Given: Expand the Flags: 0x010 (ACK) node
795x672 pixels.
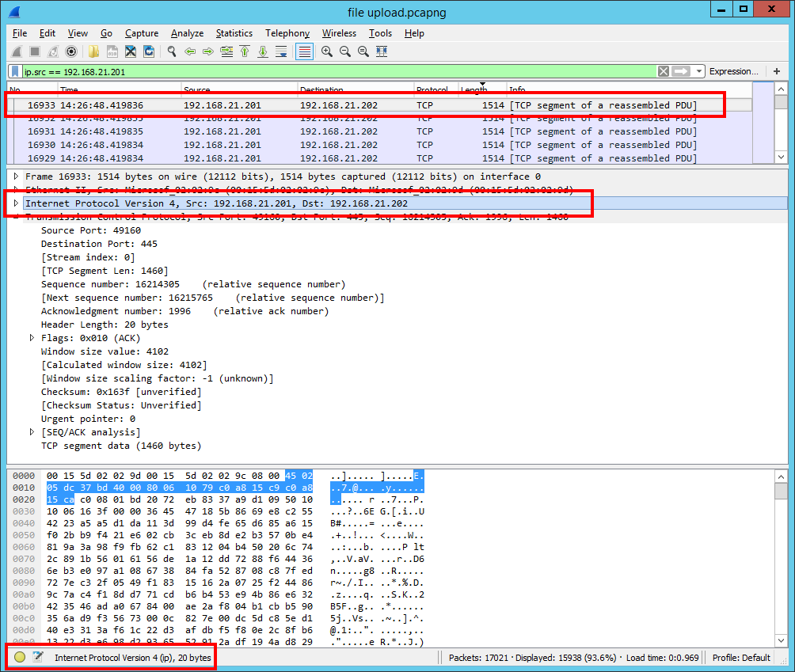Looking at the screenshot, I should pos(32,338).
